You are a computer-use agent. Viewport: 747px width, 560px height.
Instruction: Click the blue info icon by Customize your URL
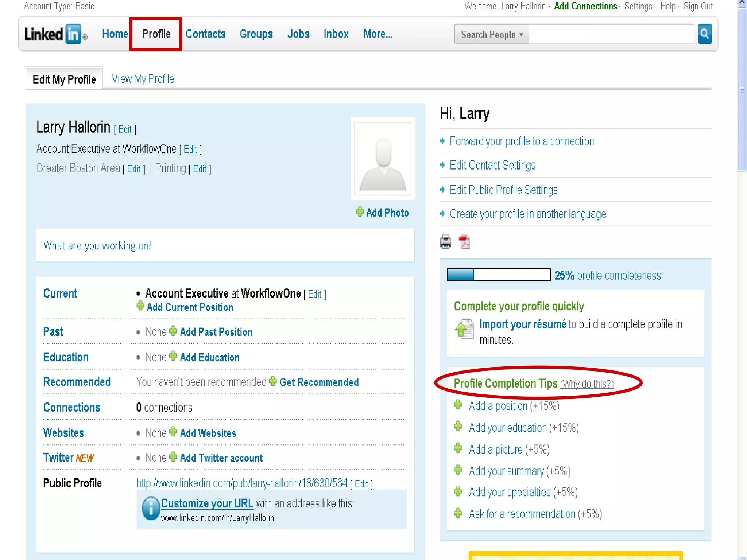tap(151, 508)
